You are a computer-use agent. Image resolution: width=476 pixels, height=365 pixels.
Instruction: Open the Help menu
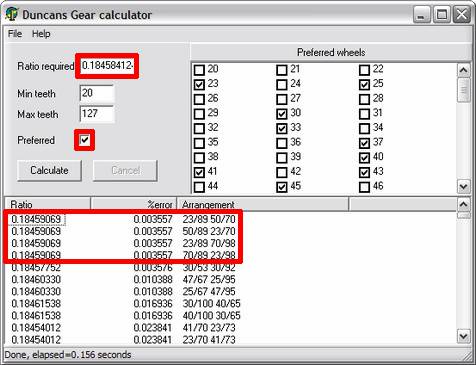click(x=41, y=34)
